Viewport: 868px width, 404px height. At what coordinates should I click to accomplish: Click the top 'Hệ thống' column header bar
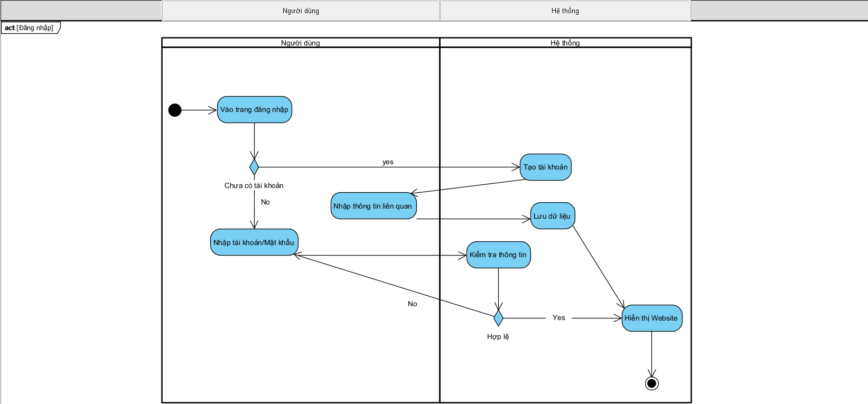[565, 11]
